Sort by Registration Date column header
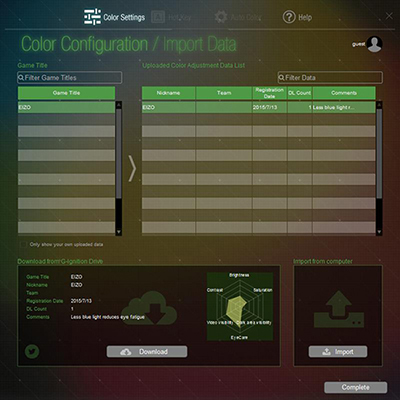This screenshot has height=400, width=400. point(269,93)
